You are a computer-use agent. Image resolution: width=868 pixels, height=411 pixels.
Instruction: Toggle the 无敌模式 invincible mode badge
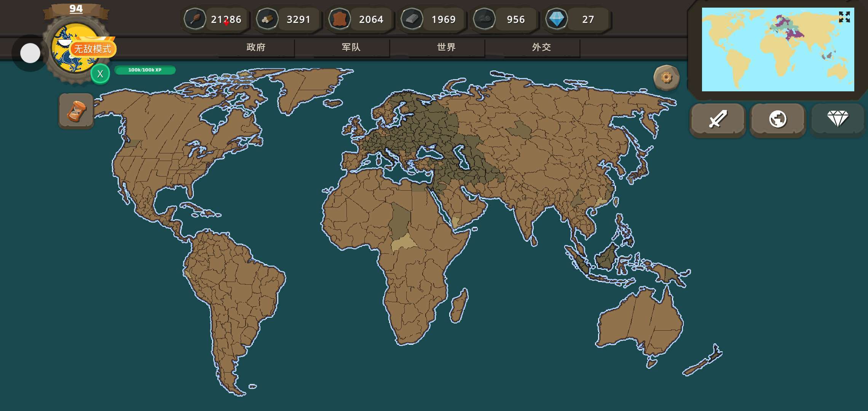pos(93,49)
